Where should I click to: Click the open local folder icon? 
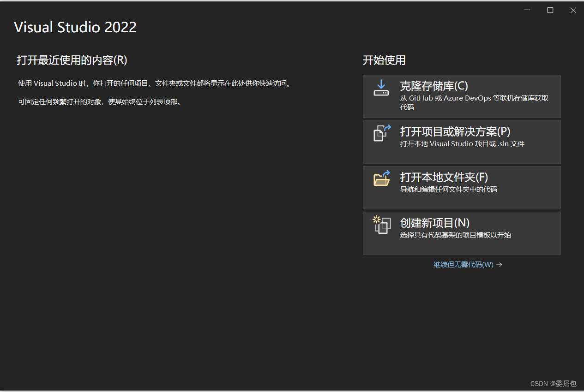click(x=382, y=178)
